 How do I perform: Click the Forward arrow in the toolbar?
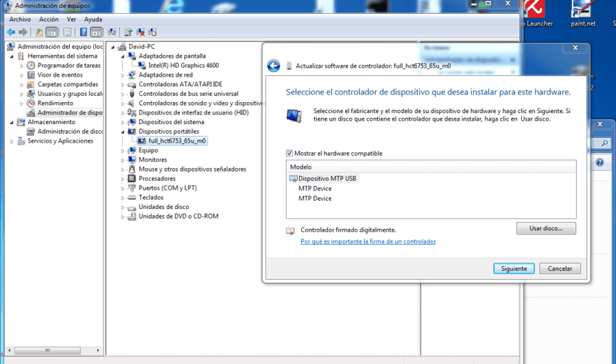pyautogui.click(x=23, y=32)
